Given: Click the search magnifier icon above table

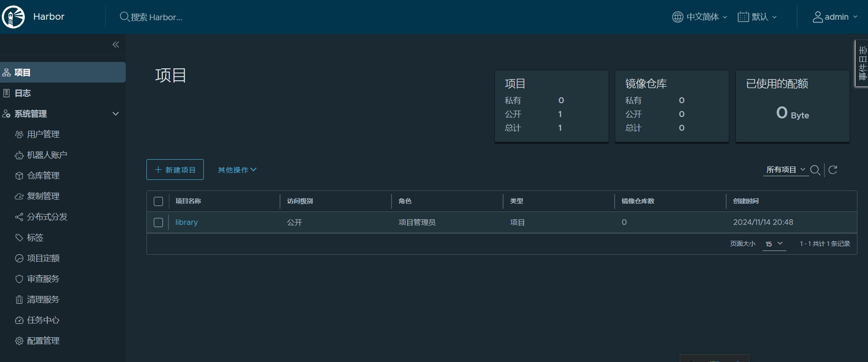Looking at the screenshot, I should (x=815, y=170).
